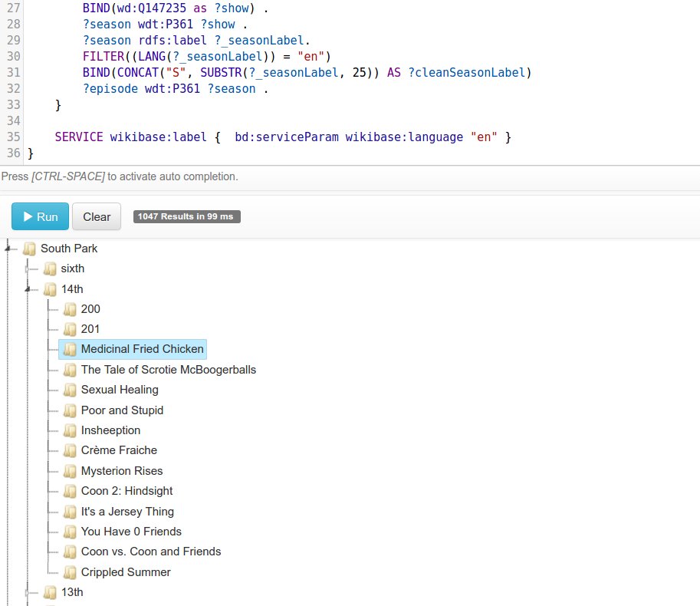Screen dimensions: 700x606
Task: Click the Run query button
Action: pos(40,216)
